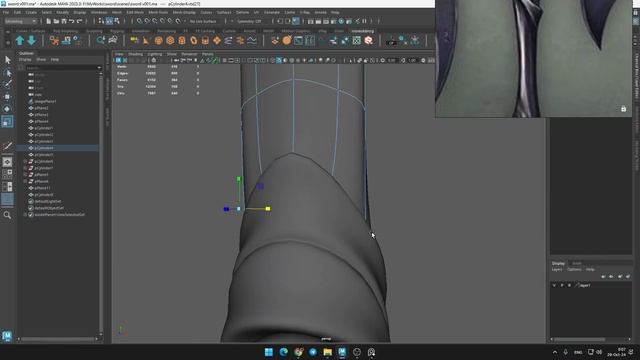Select the arrow Select tool in the toolbox
The height and width of the screenshot is (360, 640).
7,60
